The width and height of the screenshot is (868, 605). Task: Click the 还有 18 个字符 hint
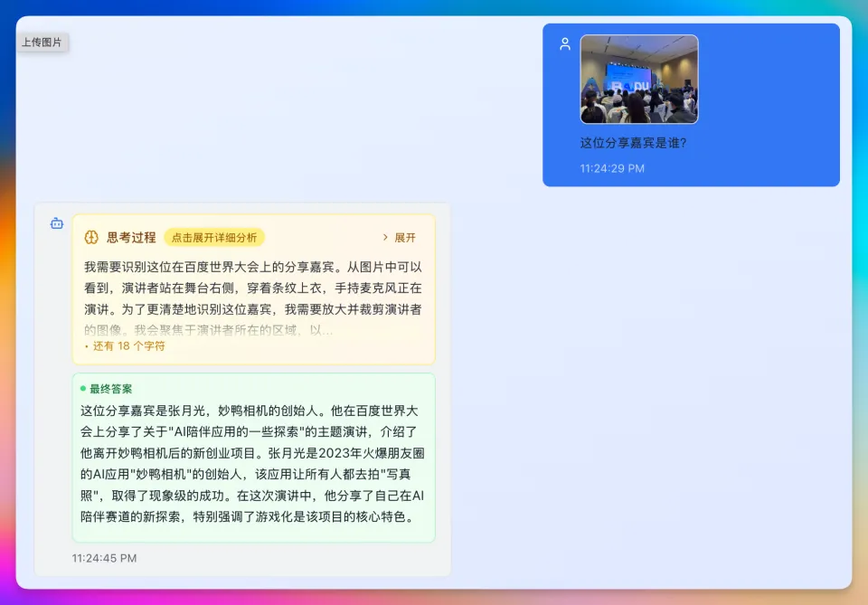pos(127,345)
